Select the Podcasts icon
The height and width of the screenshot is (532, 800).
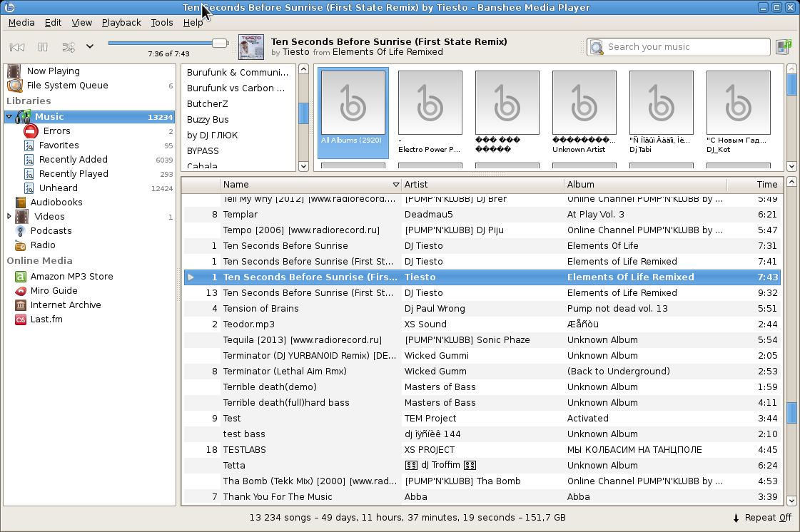pos(21,230)
